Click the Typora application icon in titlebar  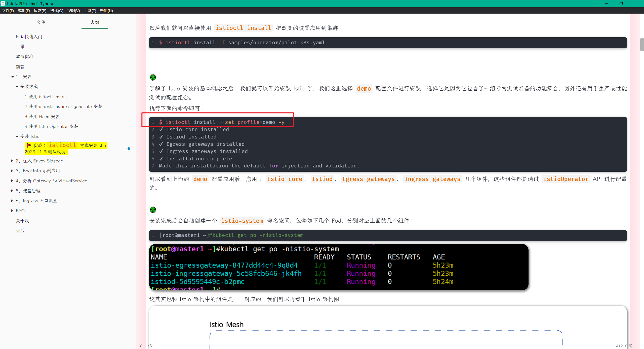(3, 3)
